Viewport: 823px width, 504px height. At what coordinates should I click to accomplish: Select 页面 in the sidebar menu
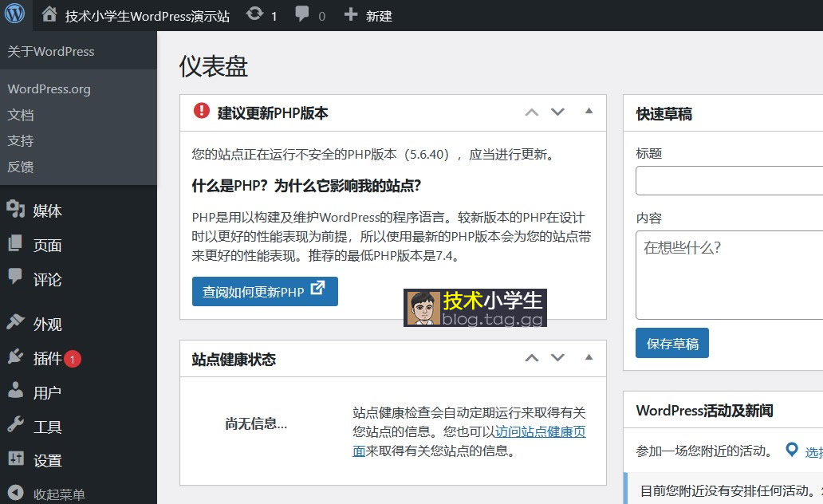pyautogui.click(x=47, y=246)
